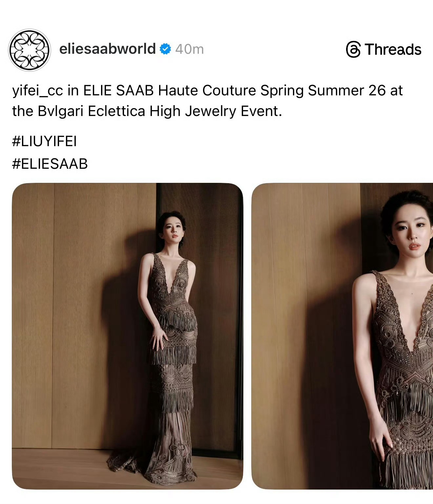433x504 pixels.
Task: Click the 40m post timestamp
Action: tap(189, 49)
